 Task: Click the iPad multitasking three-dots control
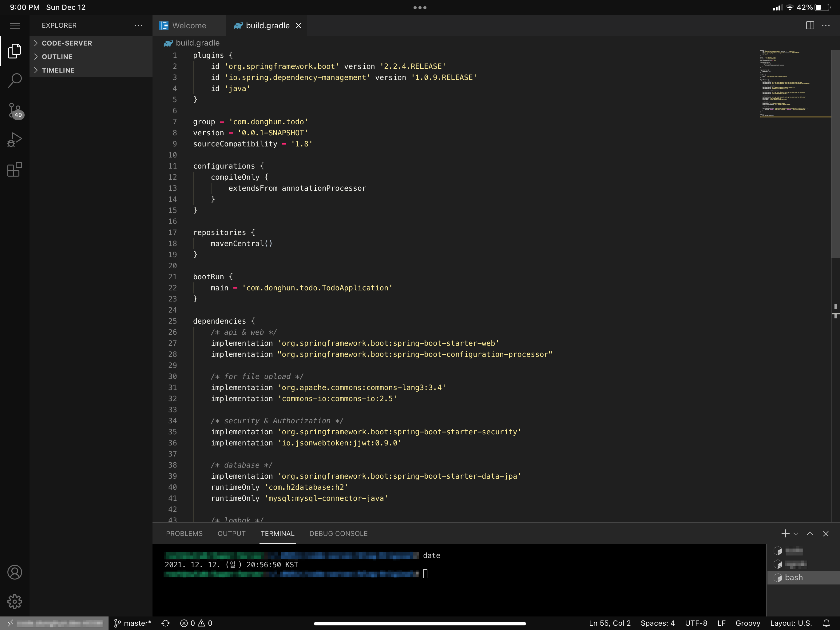(420, 8)
